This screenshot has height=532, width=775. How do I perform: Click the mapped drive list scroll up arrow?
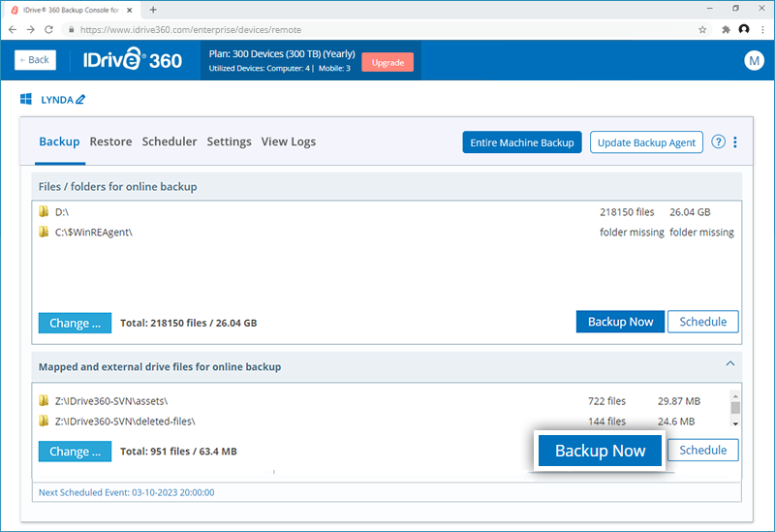click(735, 396)
